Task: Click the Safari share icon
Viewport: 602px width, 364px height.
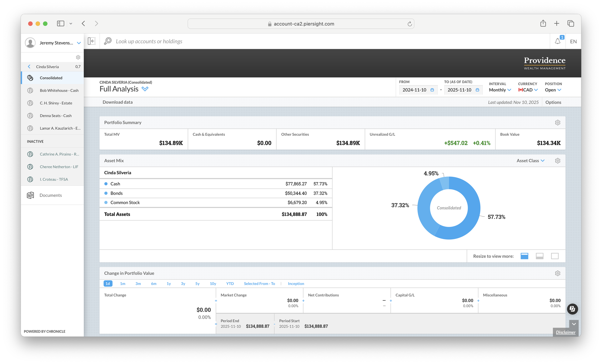Action: [543, 23]
